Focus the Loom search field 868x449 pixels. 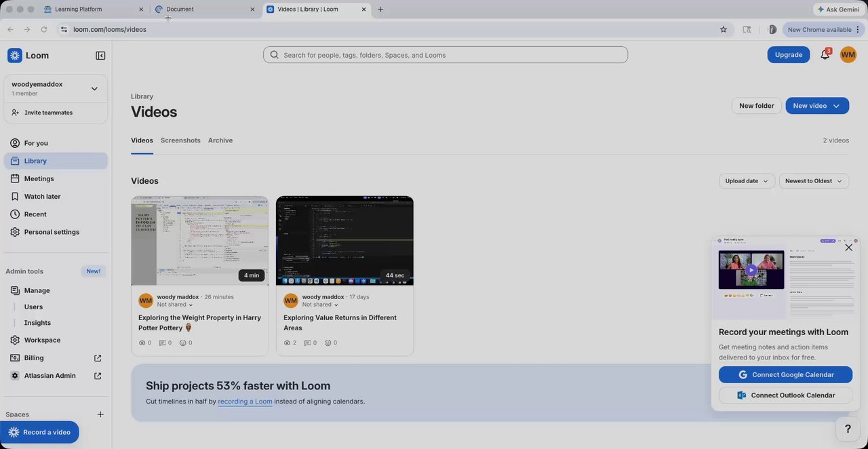pyautogui.click(x=446, y=55)
